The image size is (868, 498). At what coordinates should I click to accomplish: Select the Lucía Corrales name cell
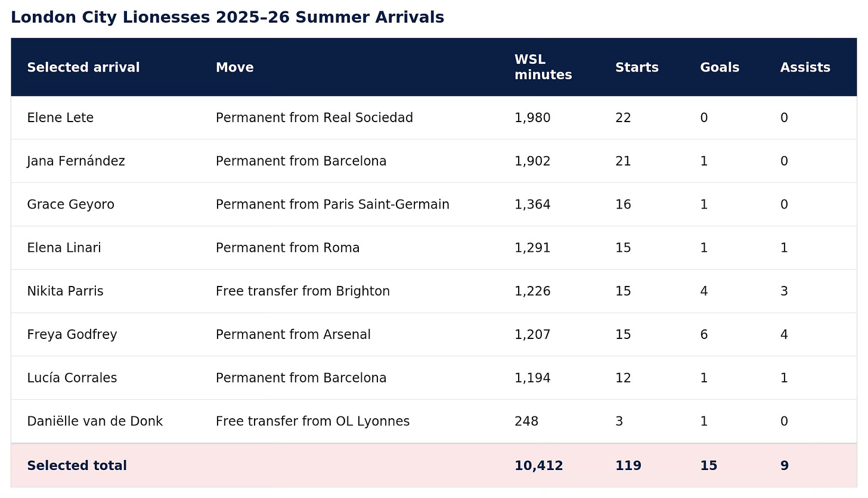[72, 378]
